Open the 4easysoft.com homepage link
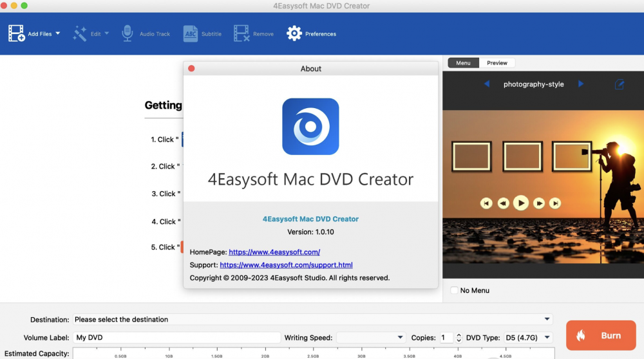 click(x=274, y=252)
